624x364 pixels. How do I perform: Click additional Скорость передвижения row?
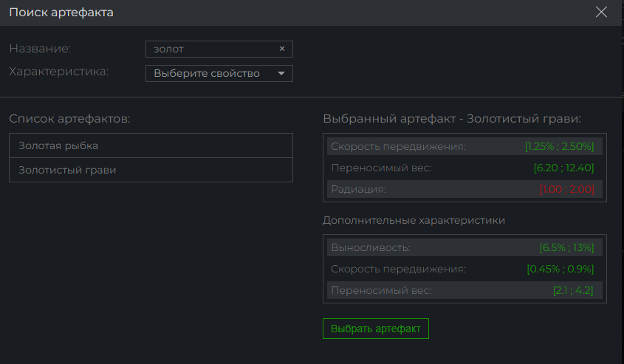pos(464,269)
